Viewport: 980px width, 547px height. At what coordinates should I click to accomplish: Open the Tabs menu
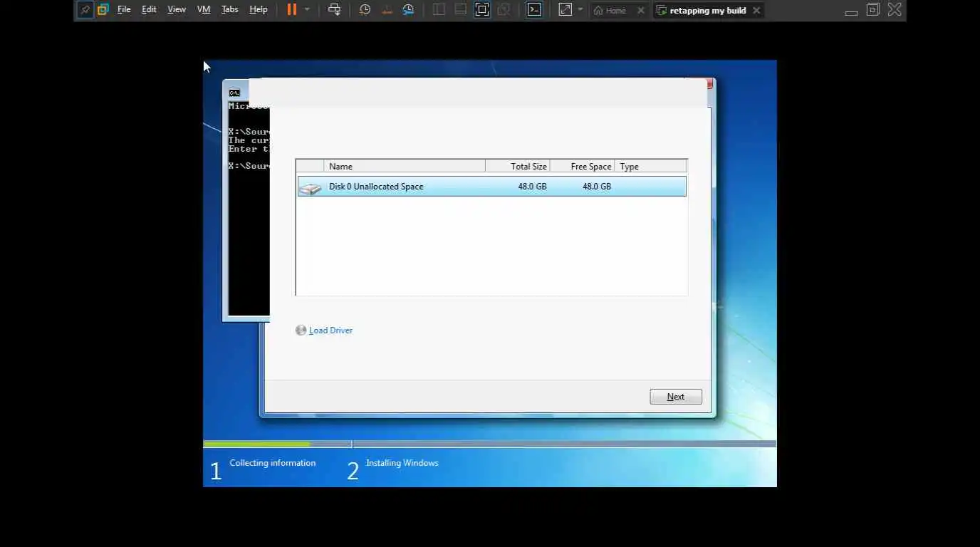(229, 10)
